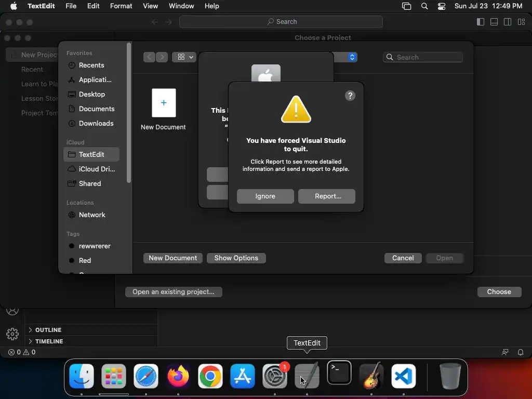
Task: Open VS Code notifications bell
Action: pyautogui.click(x=521, y=352)
